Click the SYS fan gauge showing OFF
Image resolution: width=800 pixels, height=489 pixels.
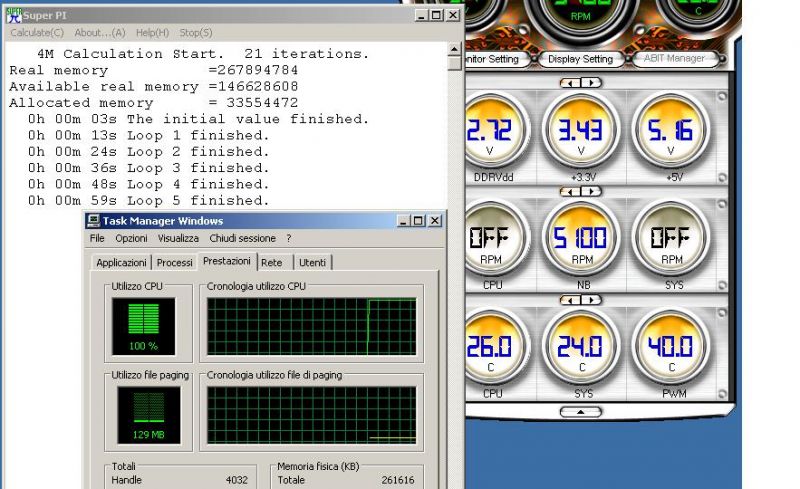[x=670, y=240]
